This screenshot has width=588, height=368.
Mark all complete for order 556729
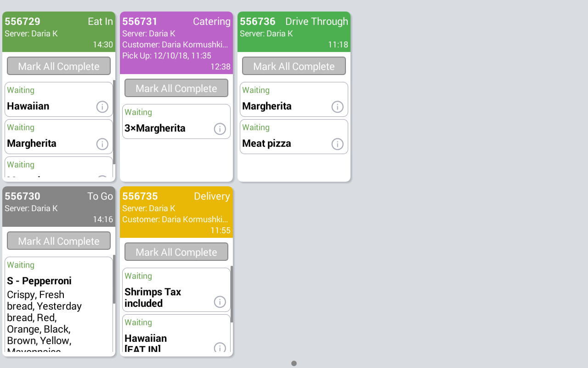point(59,66)
